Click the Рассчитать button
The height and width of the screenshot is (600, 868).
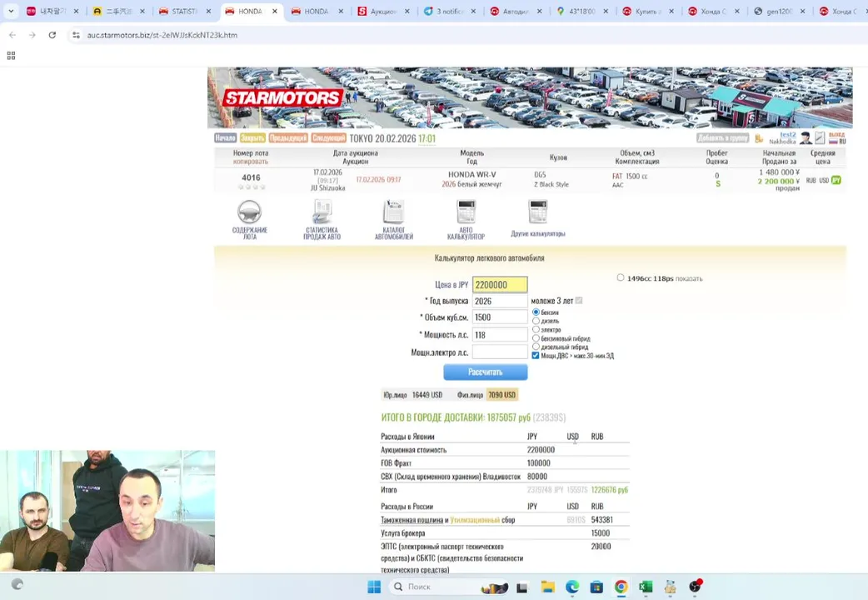tap(486, 372)
